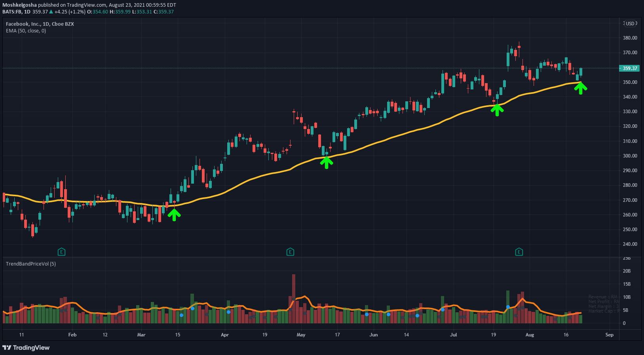
Task: Select the 370.00 price axis label
Action: tap(630, 53)
